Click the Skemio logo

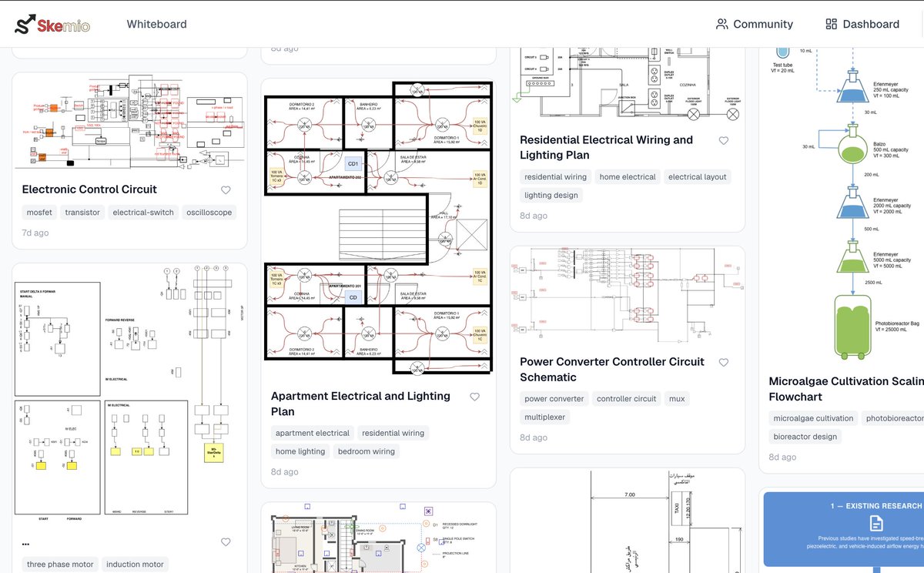(x=52, y=25)
